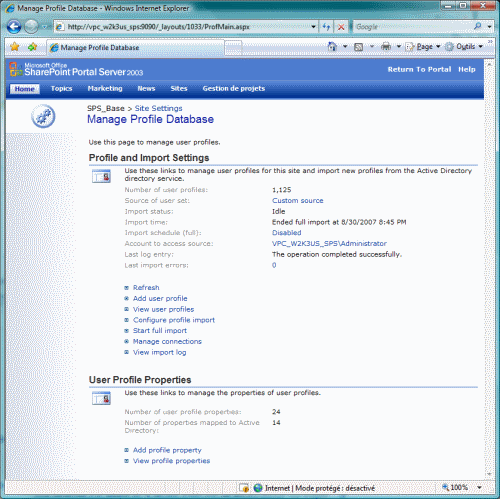The image size is (500, 499).
Task: Open Favorites Center star icon
Action: 15,47
